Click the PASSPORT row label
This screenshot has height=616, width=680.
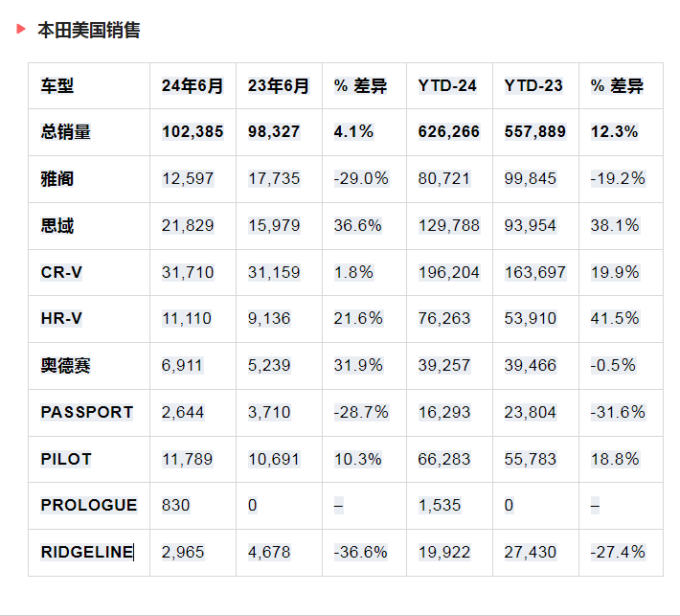point(87,413)
